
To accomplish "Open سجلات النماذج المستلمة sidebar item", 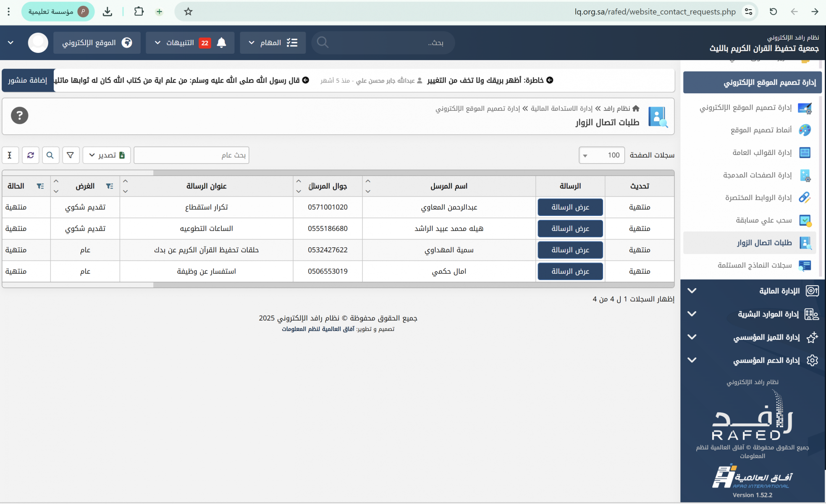I will pos(754,265).
